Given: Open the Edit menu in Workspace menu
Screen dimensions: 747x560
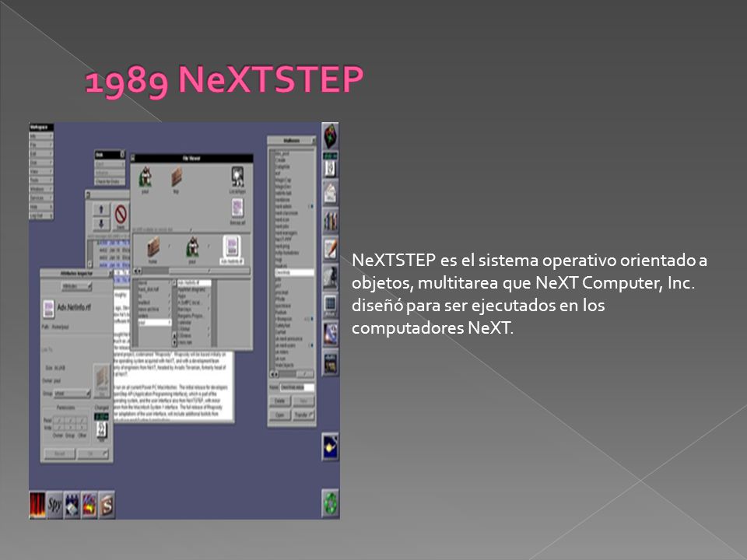Looking at the screenshot, I should (41, 154).
